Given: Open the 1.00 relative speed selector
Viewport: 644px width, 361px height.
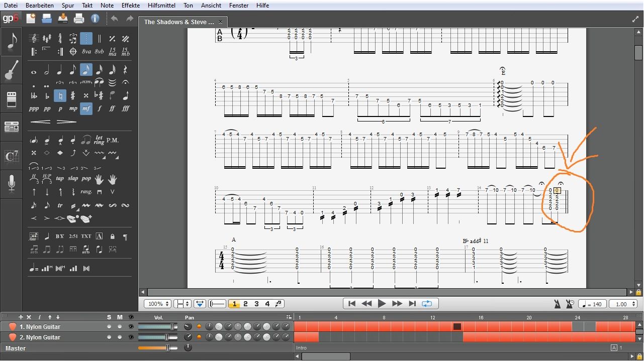Looking at the screenshot, I should click(x=623, y=304).
